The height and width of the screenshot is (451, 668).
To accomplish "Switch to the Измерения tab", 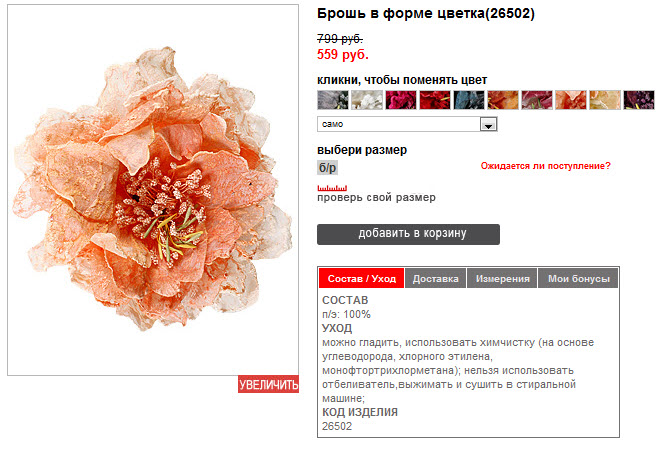I will tap(502, 279).
